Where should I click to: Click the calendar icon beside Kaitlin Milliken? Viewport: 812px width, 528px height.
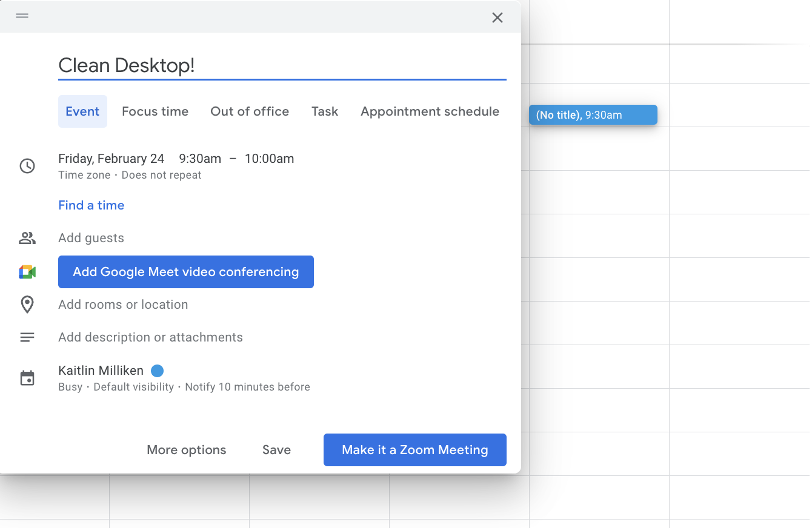27,378
